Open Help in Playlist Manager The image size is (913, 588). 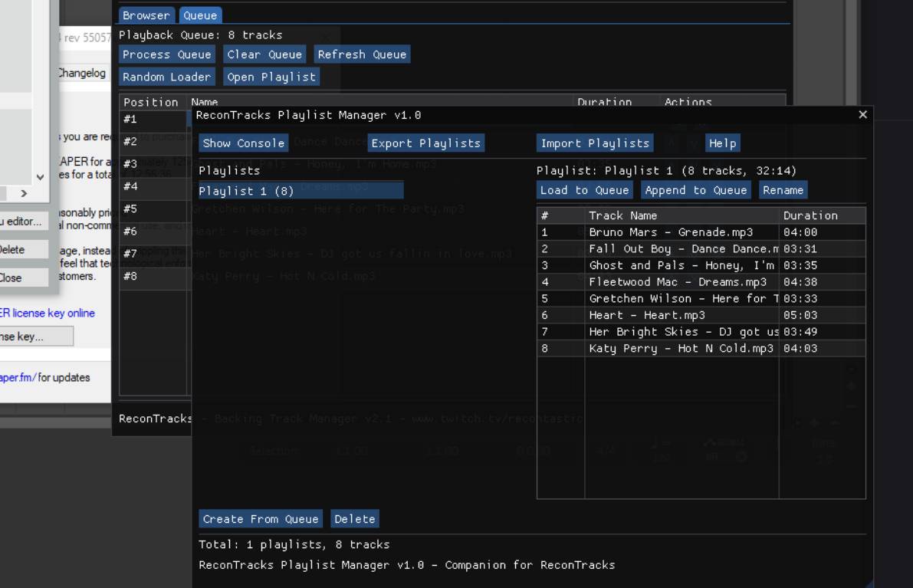pos(722,143)
